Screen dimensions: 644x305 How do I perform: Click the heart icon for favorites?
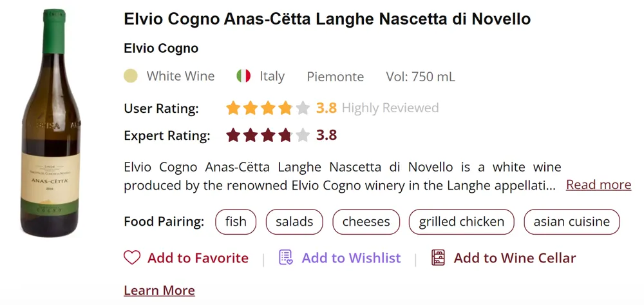tap(132, 258)
